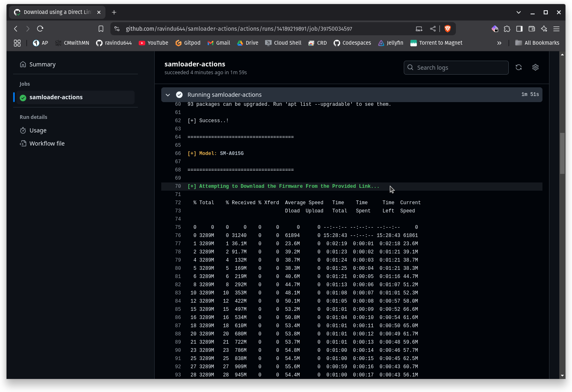Click the profile extension icon beside extensions
572x392 pixels.
495,29
